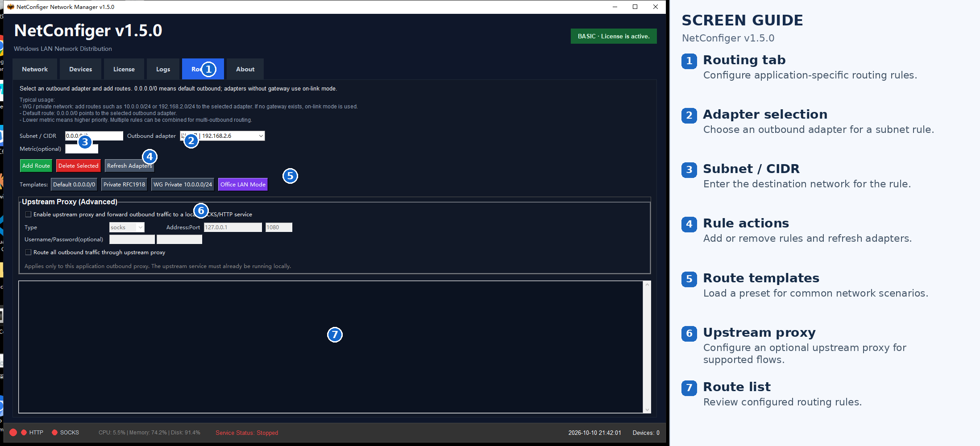Click inside the empty route list area
Viewport: 980px width, 446px height.
331,347
